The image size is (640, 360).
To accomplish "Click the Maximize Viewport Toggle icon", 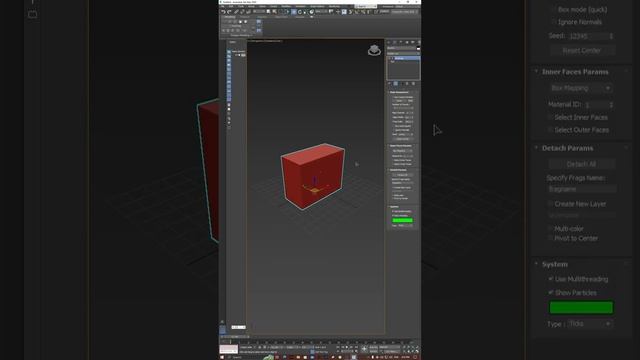I will 417,351.
